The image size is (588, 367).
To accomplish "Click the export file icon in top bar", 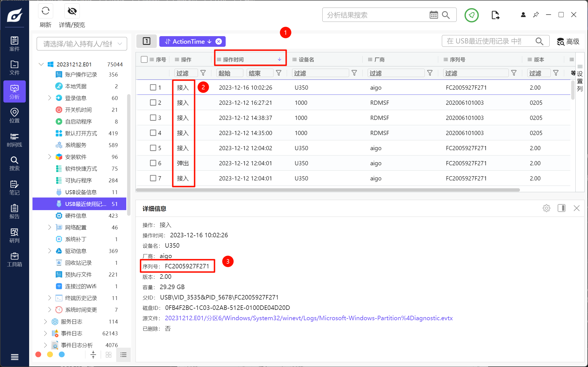I will tap(495, 15).
